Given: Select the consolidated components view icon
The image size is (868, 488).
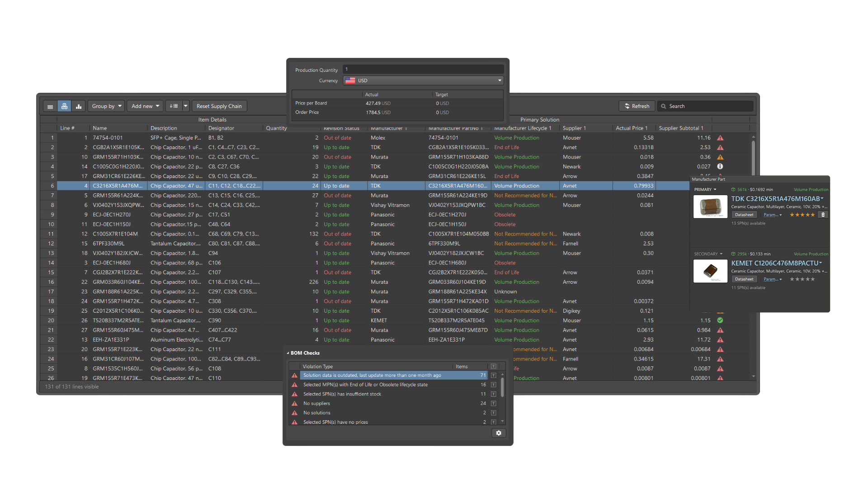Looking at the screenshot, I should (x=64, y=107).
